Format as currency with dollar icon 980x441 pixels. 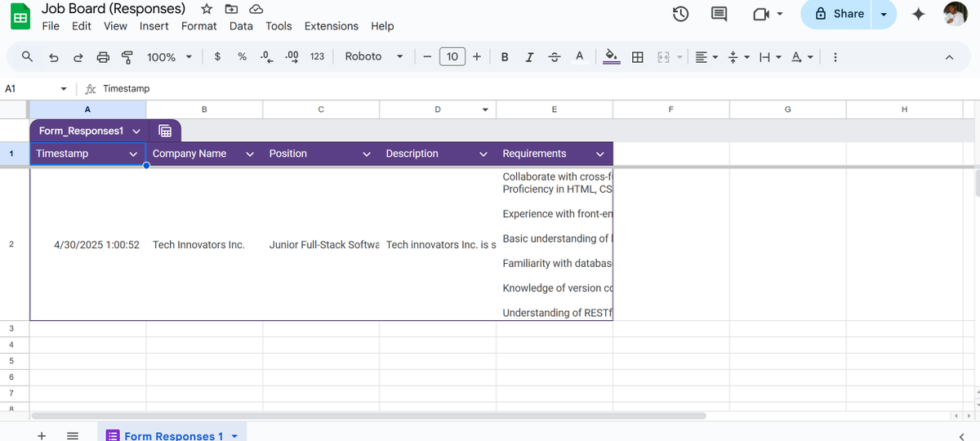[217, 56]
